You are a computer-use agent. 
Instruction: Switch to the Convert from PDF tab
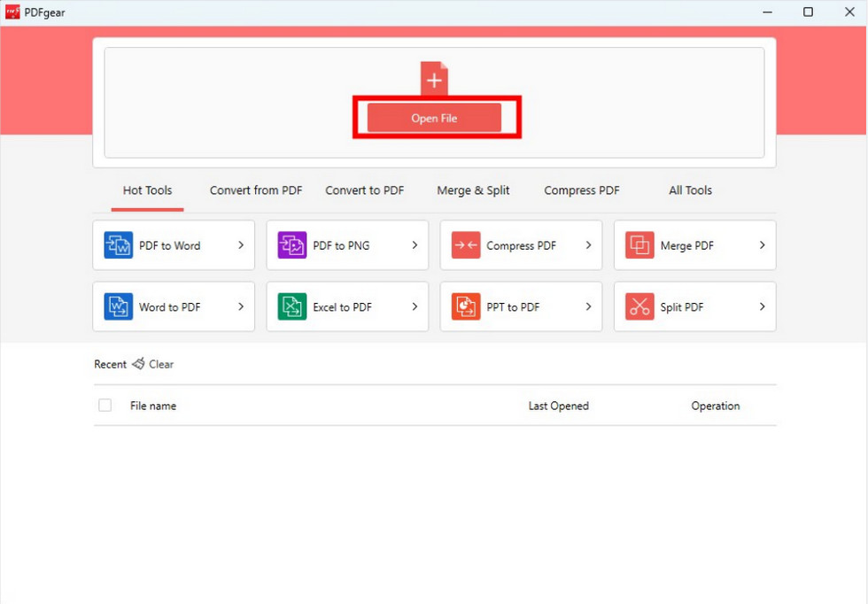pos(255,190)
